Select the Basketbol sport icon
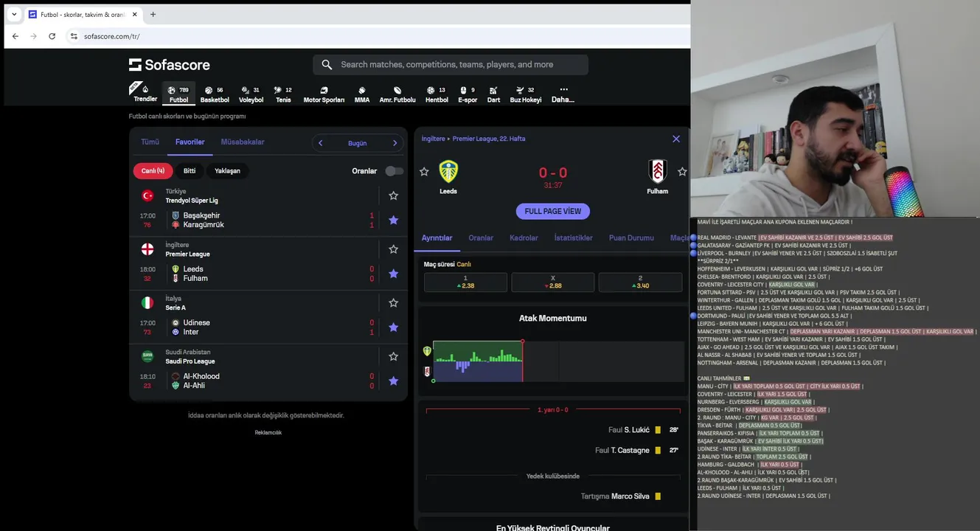The width and height of the screenshot is (980, 531). point(215,94)
